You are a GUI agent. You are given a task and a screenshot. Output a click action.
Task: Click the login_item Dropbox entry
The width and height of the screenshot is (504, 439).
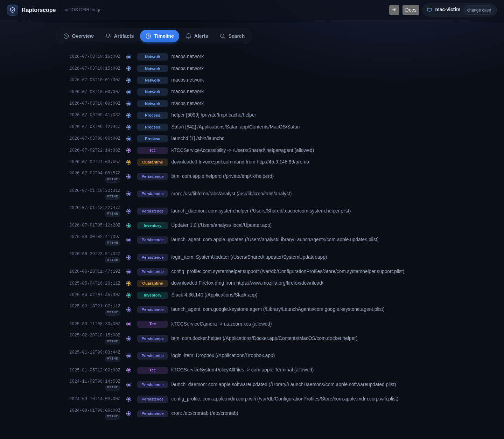223,355
